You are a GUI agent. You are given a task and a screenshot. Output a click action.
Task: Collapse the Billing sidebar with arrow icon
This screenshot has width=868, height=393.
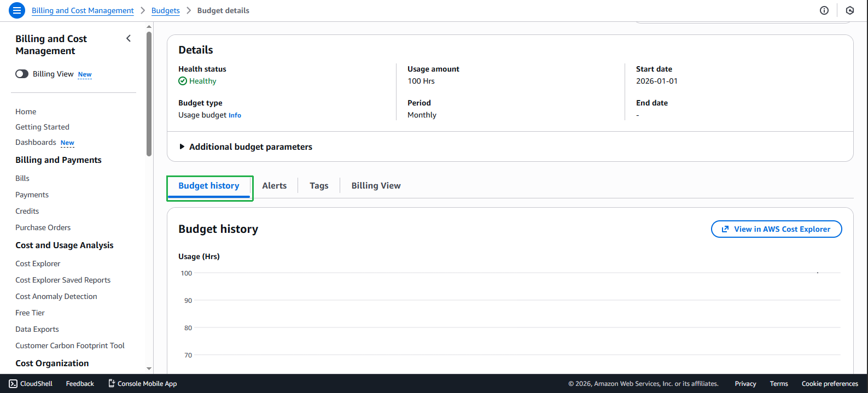129,38
